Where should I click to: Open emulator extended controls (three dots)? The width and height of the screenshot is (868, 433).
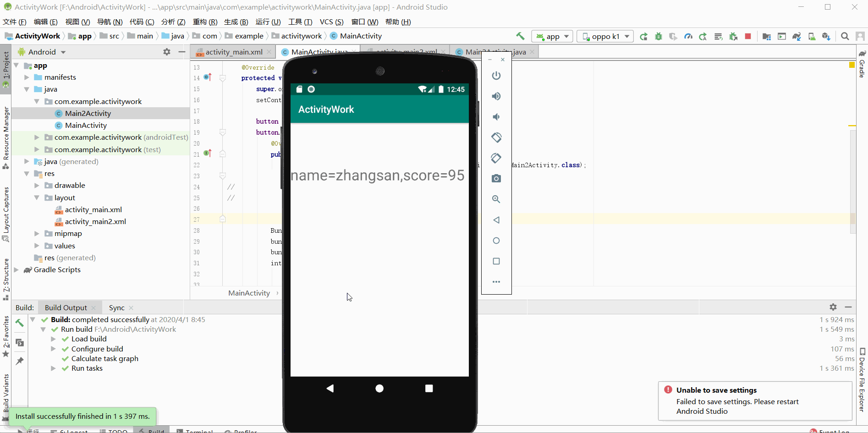tap(496, 282)
